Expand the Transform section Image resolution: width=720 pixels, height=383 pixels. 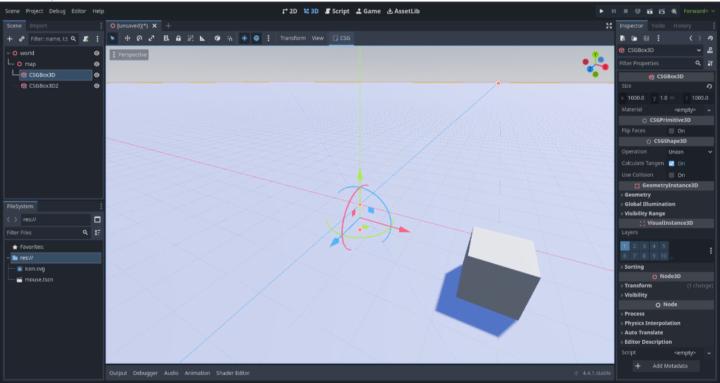(637, 286)
